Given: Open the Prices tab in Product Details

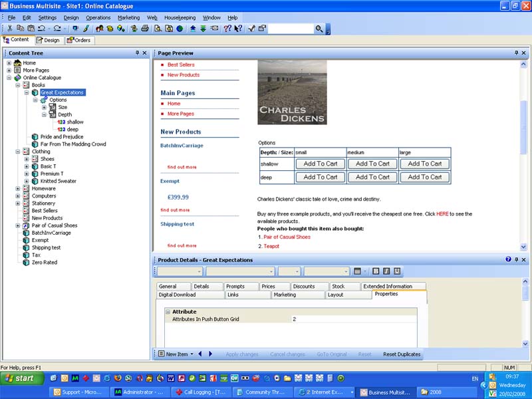Looking at the screenshot, I should [268, 286].
